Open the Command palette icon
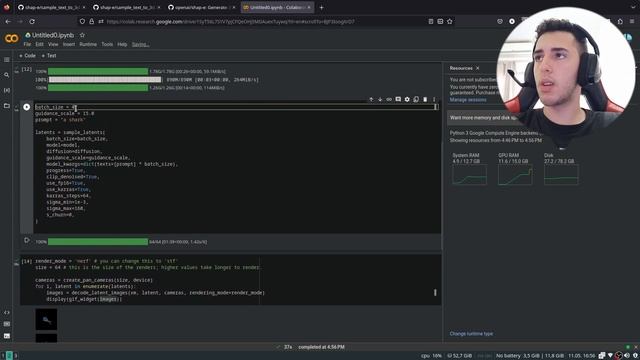Screen dimensions: 640x360 tap(7, 324)
